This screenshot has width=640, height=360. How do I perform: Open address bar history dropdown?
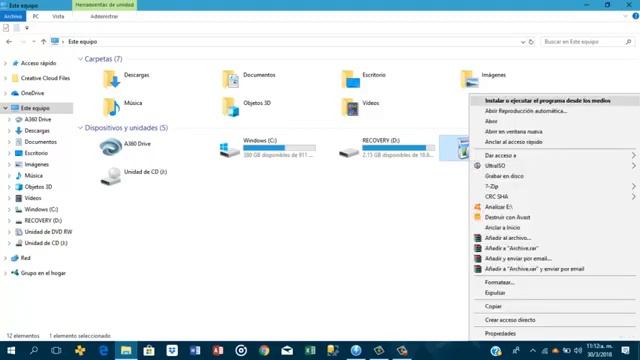coord(523,42)
